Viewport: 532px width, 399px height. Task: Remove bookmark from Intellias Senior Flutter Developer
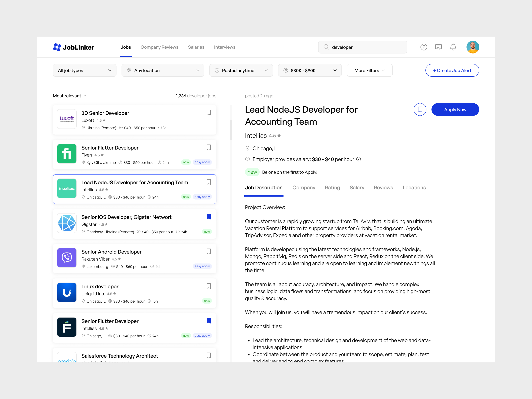pyautogui.click(x=208, y=321)
